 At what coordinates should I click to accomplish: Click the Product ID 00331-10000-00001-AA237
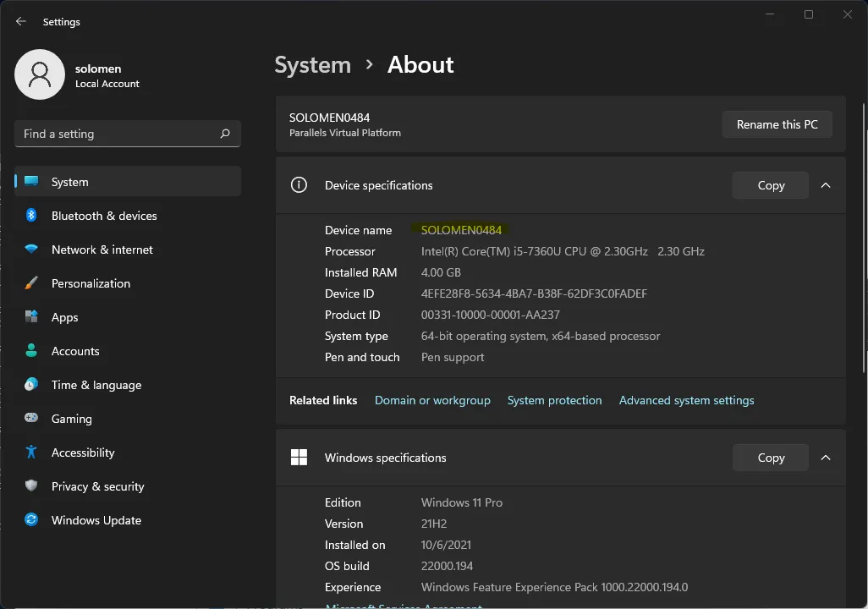click(490, 315)
